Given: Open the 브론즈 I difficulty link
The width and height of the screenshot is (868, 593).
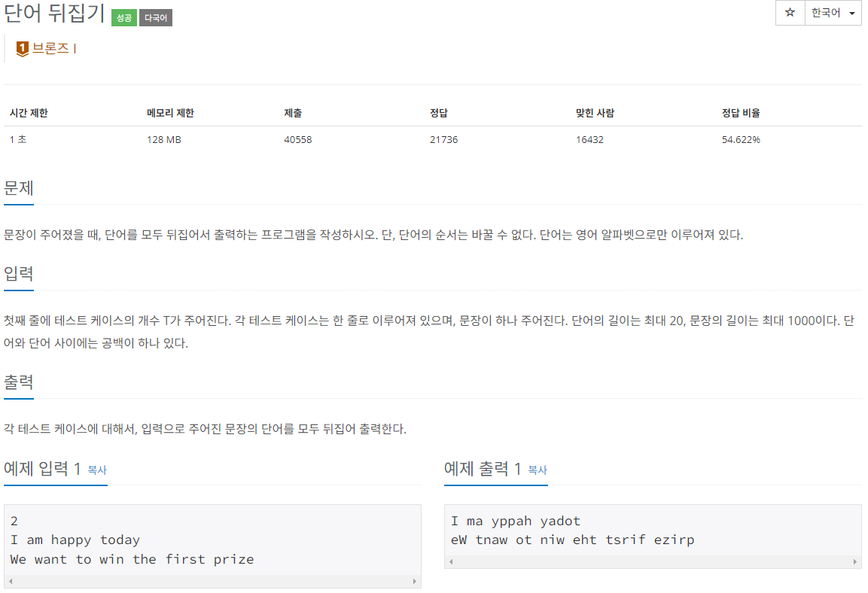Looking at the screenshot, I should pos(53,48).
